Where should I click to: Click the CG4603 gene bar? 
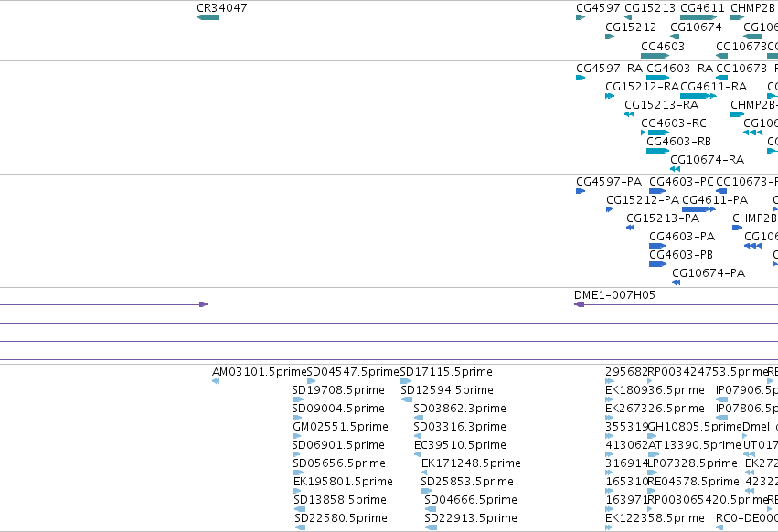pos(655,56)
